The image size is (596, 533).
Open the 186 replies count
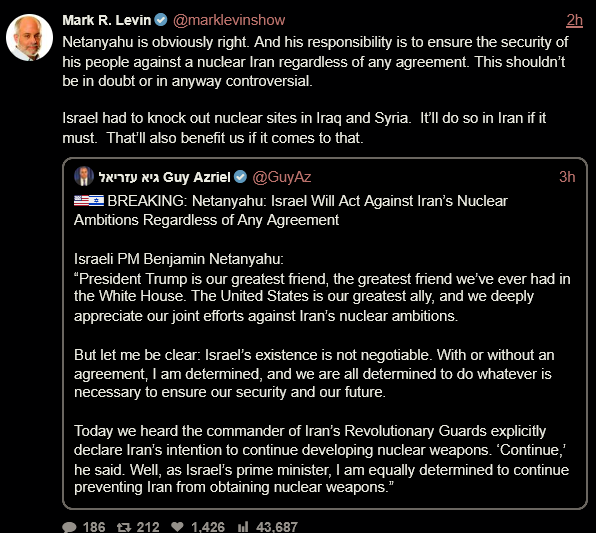94,527
